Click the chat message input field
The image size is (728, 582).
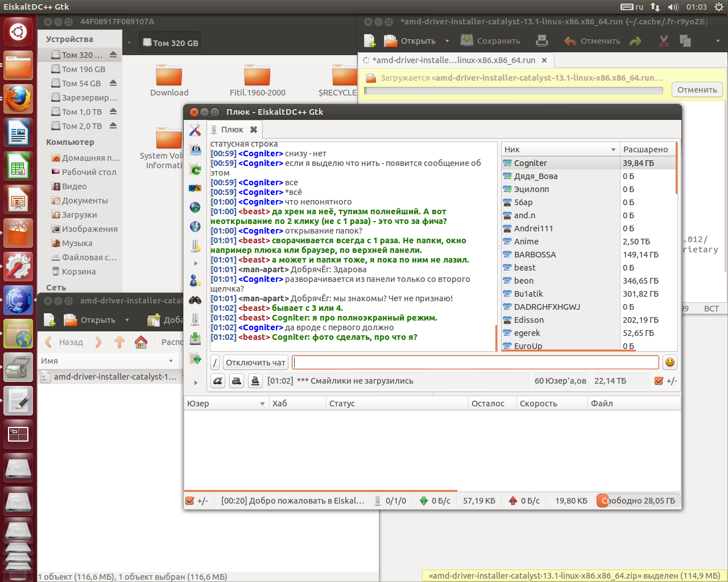point(475,363)
